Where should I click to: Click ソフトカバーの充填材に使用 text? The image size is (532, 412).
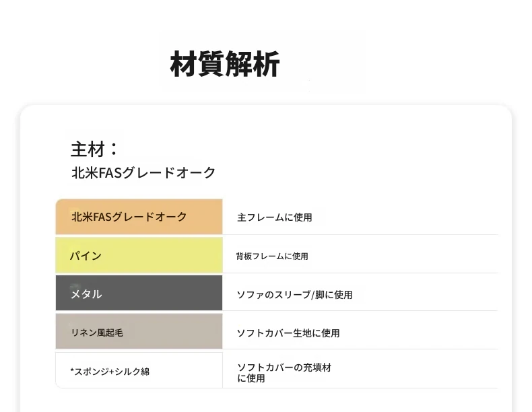pyautogui.click(x=284, y=373)
